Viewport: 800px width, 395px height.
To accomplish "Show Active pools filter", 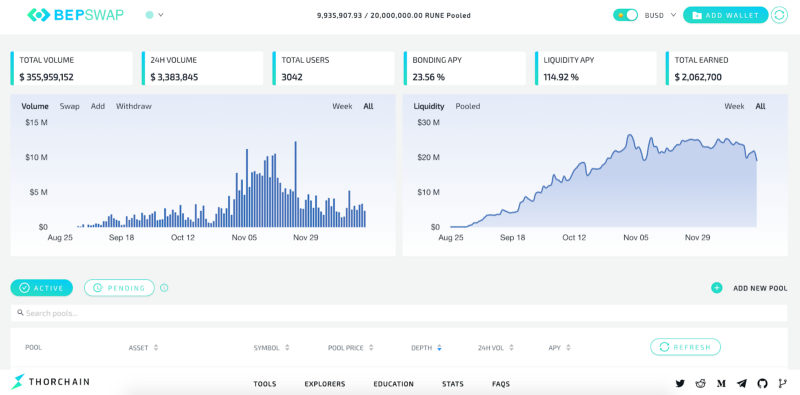I will (x=41, y=288).
